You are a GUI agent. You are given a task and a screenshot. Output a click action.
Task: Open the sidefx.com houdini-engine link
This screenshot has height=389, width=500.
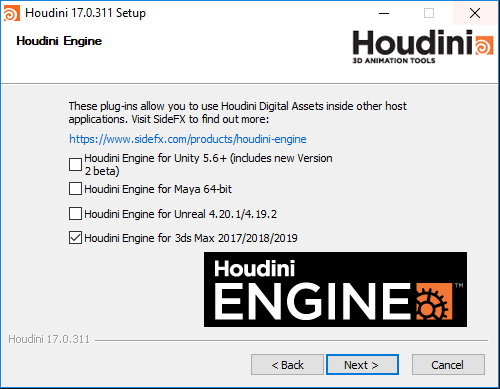tap(188, 139)
